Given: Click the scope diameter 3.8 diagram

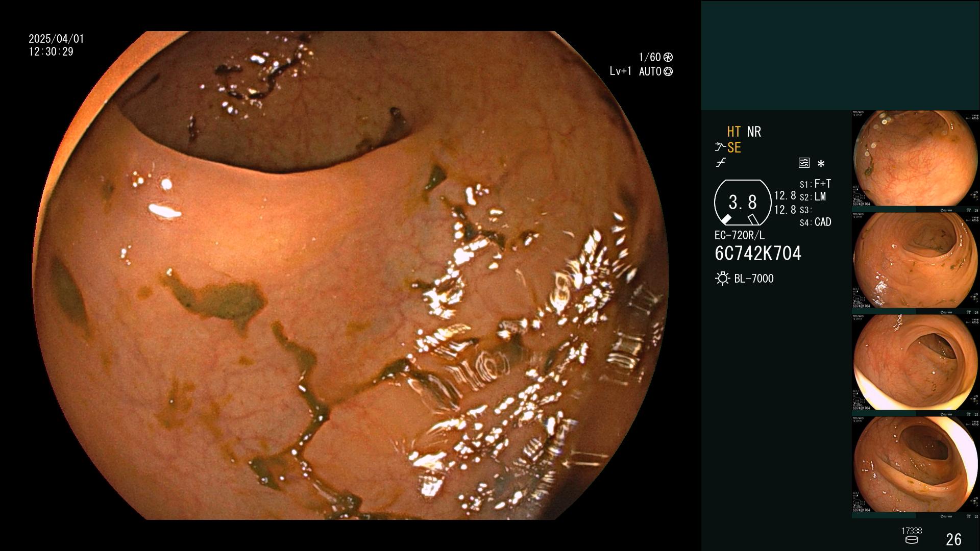Looking at the screenshot, I should pos(743,203).
